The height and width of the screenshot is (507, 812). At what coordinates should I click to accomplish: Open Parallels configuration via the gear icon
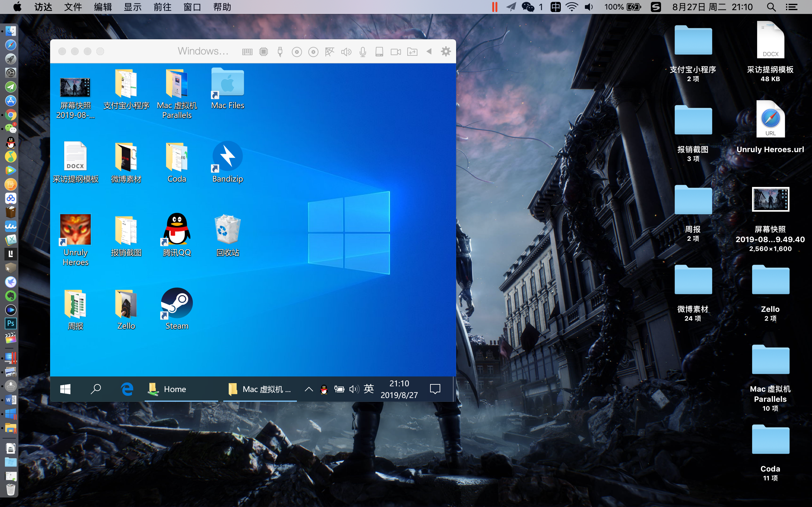[446, 52]
